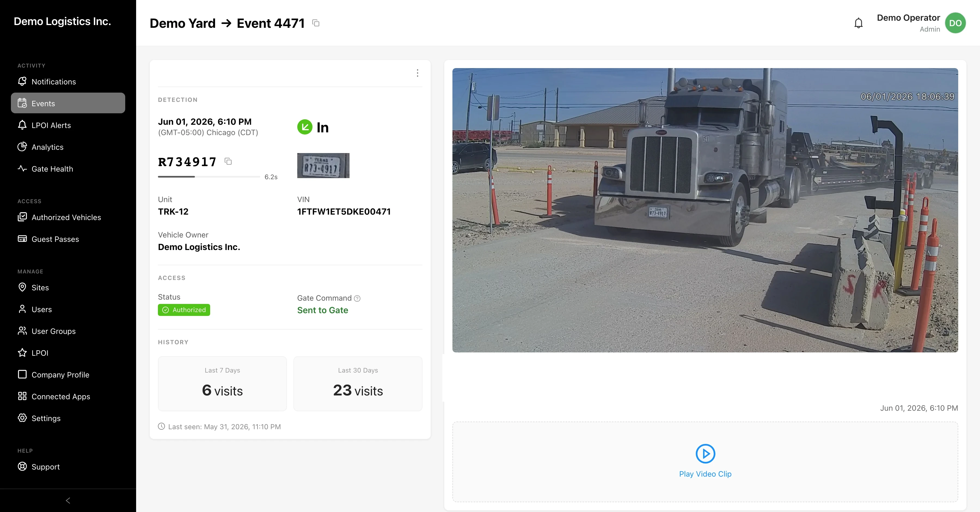
Task: Click the unit value TRK-12
Action: pyautogui.click(x=173, y=212)
